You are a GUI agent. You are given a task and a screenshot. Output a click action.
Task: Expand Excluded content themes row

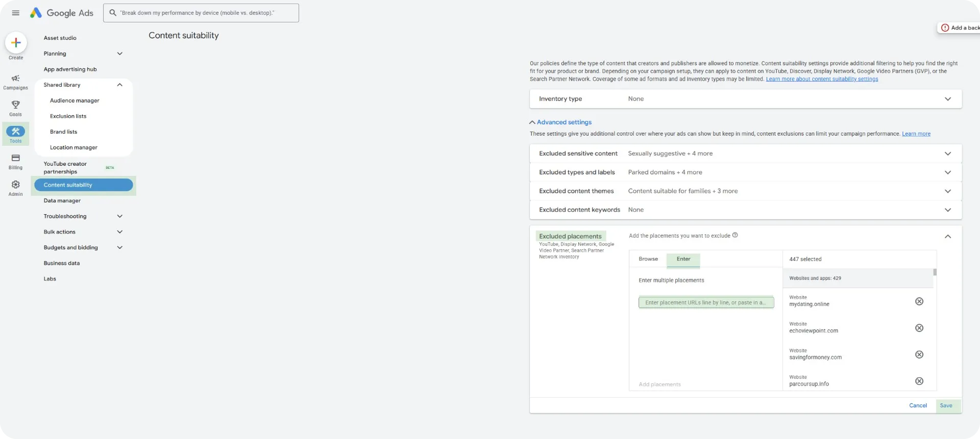[x=746, y=191]
